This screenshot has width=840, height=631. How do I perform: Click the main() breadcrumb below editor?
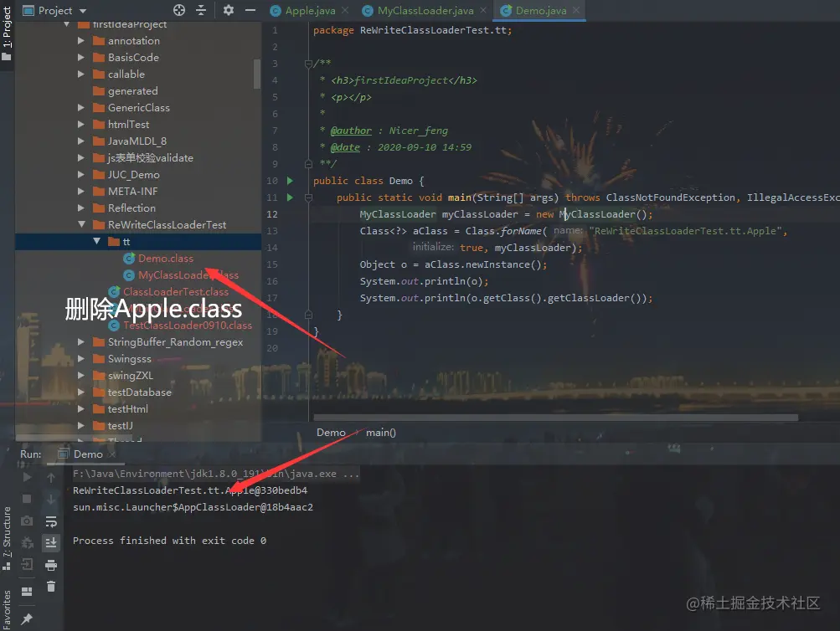[380, 433]
